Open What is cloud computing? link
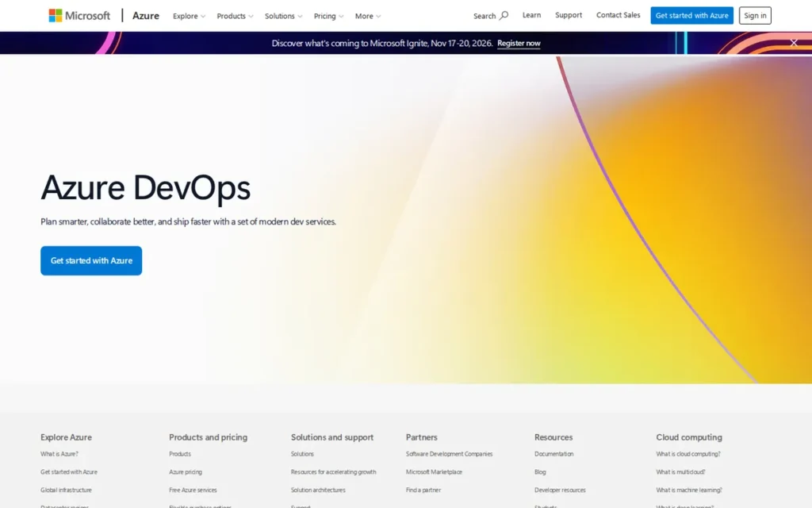This screenshot has width=812, height=508. point(688,453)
